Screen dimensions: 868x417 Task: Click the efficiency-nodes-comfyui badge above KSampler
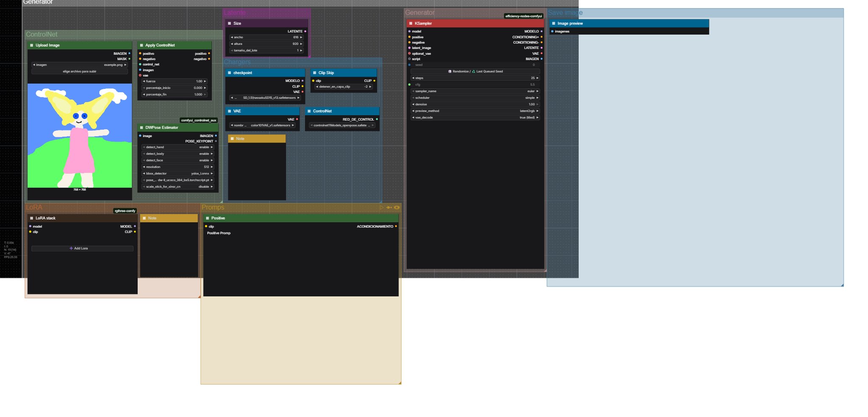click(523, 16)
